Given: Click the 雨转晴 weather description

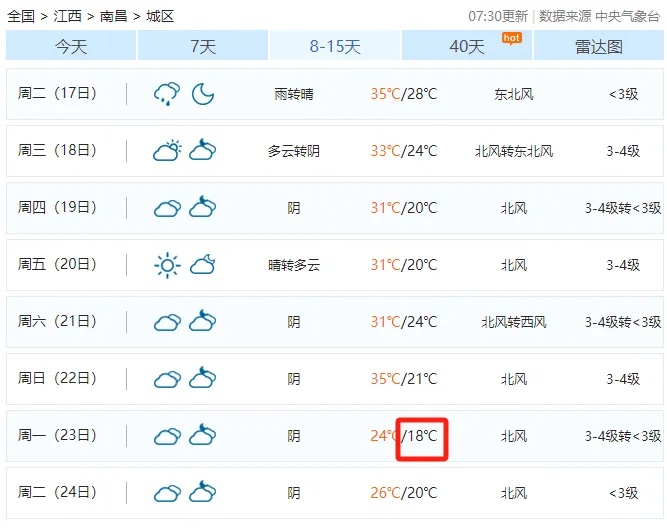Looking at the screenshot, I should (x=294, y=94).
